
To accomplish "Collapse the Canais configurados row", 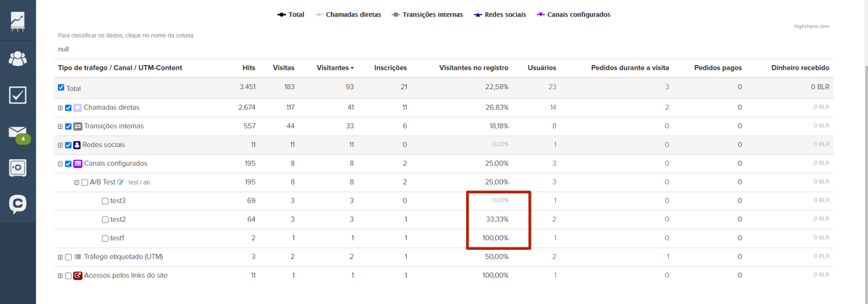I will coord(60,164).
